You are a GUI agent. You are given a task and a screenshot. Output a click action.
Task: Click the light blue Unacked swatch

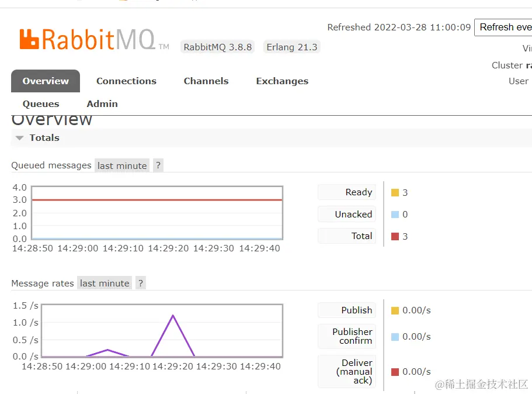395,215
